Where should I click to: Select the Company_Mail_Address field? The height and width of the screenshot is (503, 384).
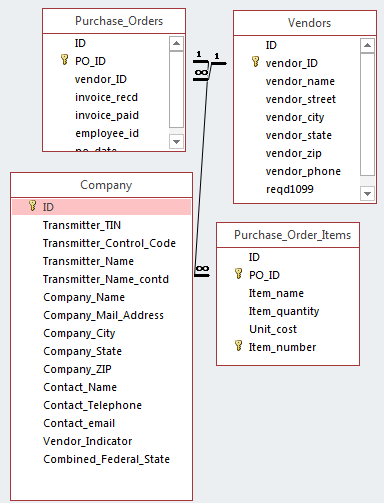pyautogui.click(x=103, y=315)
